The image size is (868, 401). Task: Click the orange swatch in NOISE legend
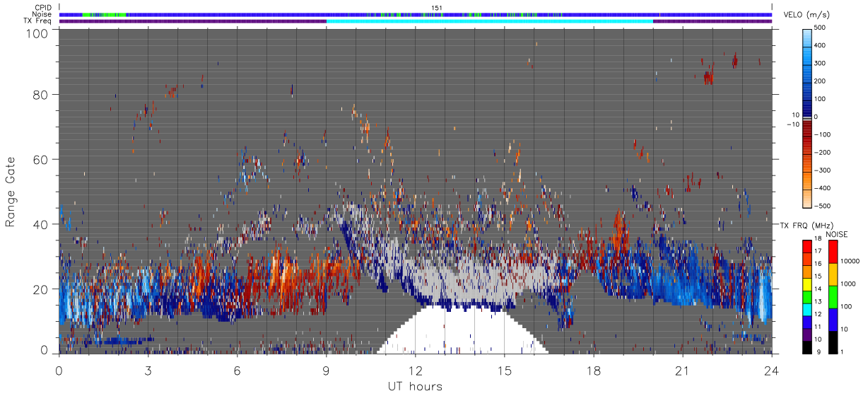[832, 274]
